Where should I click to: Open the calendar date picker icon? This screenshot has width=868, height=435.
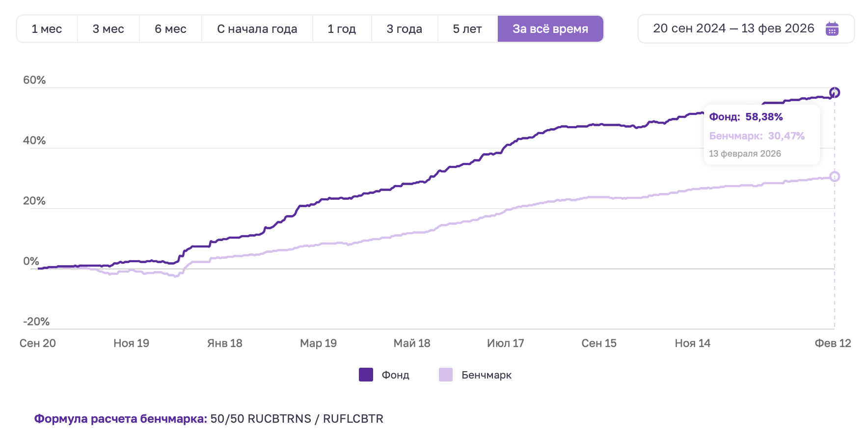832,29
